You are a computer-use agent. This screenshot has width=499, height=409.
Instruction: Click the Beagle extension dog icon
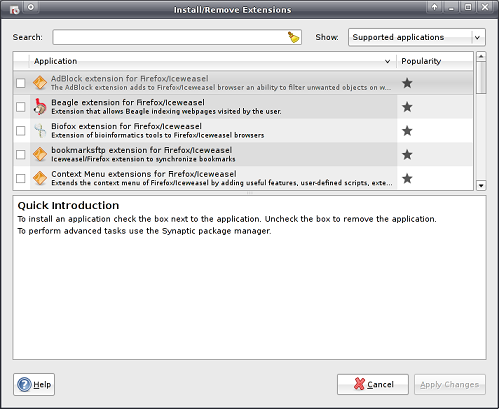click(x=40, y=107)
